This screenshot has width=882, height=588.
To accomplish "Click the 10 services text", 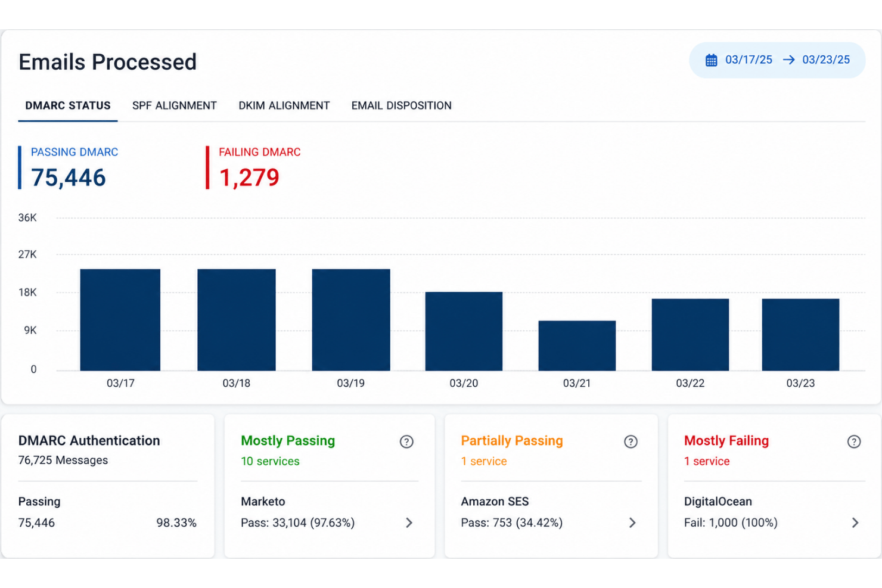I will click(x=270, y=461).
